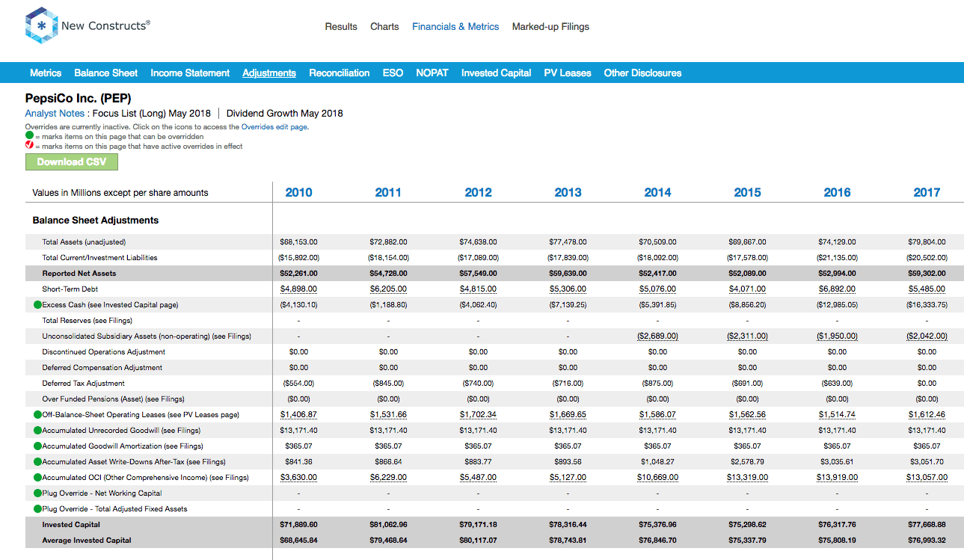
Task: Open the ESO sub-tab
Action: tap(393, 73)
